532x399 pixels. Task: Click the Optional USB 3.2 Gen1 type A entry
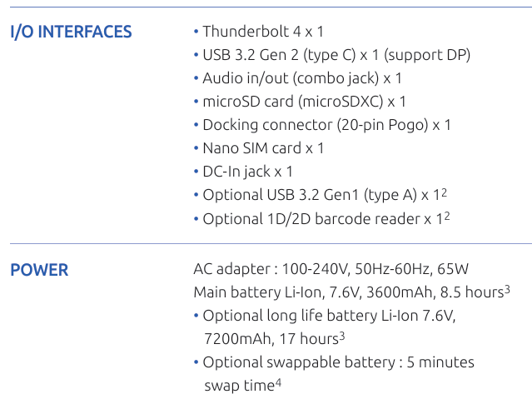point(321,195)
